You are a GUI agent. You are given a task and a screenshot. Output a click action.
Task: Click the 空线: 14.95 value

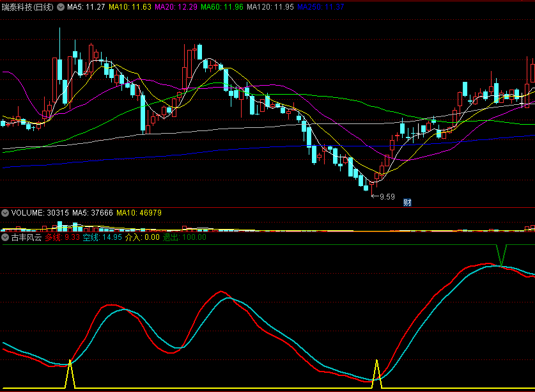tap(102, 237)
